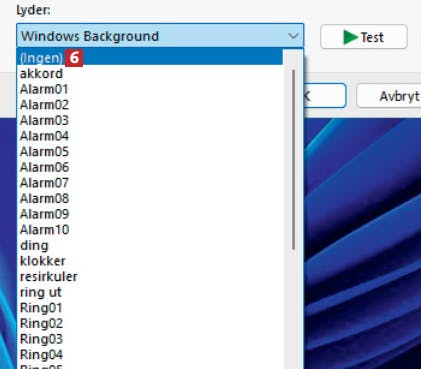Viewport: 421px width, 369px height.
Task: Select the klokker sound
Action: coord(150,261)
